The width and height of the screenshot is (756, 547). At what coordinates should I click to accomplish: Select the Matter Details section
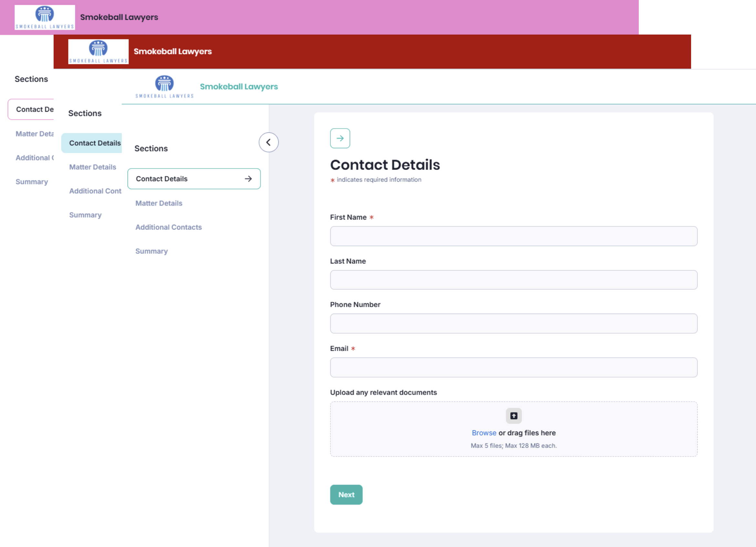coord(159,203)
